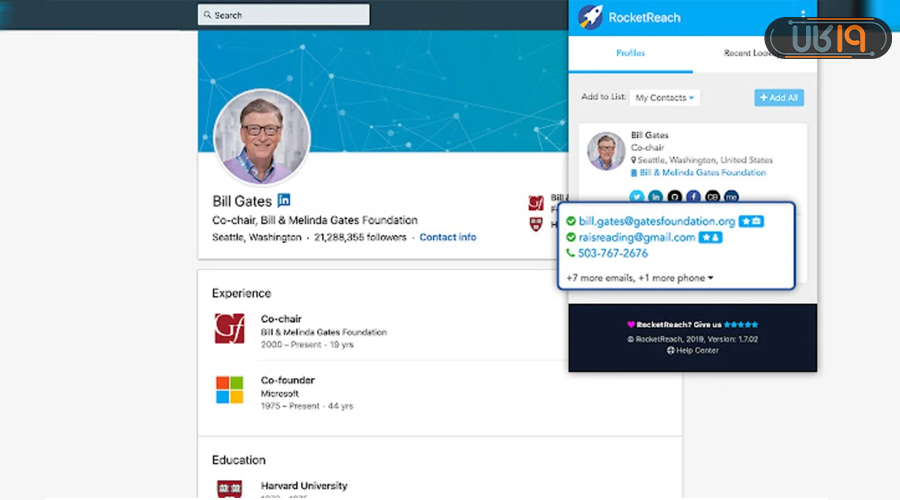The width and height of the screenshot is (900, 500).
Task: Open the Crunchbase (CB) profile icon
Action: [712, 197]
